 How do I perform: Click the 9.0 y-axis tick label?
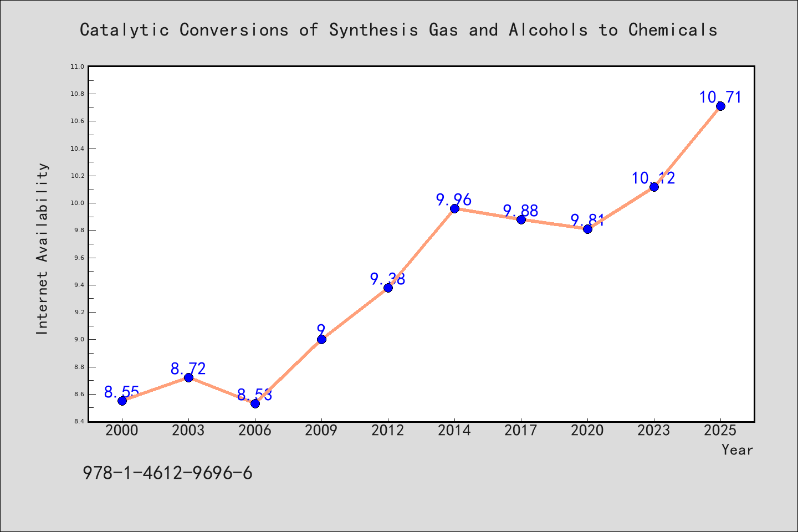[79, 339]
